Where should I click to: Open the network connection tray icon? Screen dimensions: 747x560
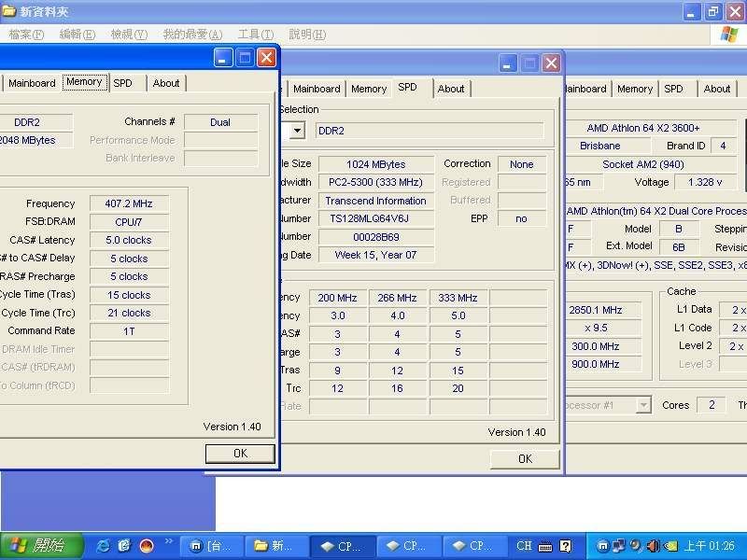620,546
